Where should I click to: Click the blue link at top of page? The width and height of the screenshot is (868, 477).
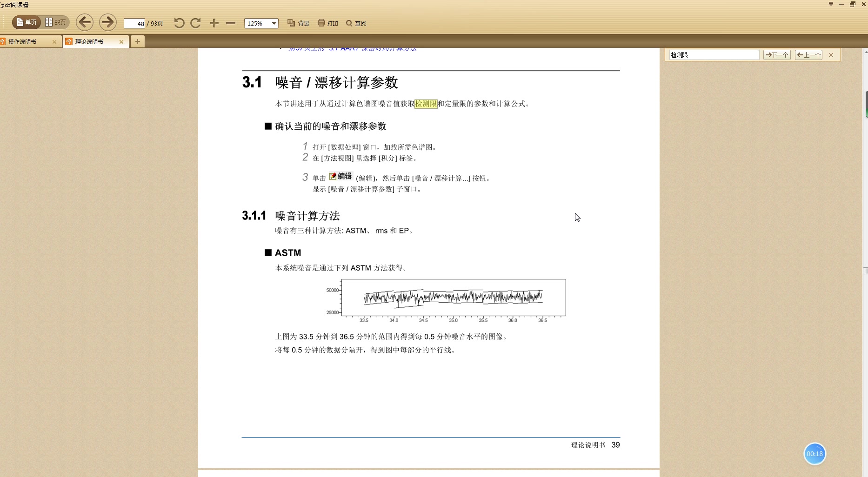(352, 49)
